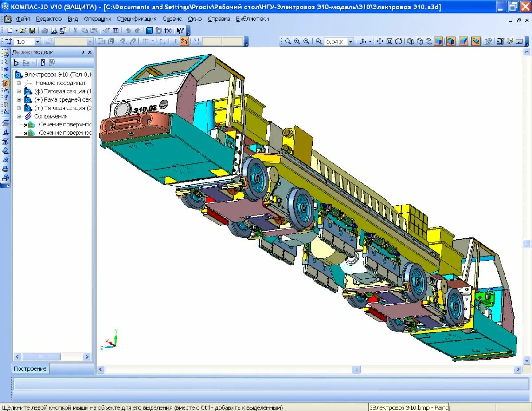Click the model tree horizontal scrollbar thumb

pos(41,357)
